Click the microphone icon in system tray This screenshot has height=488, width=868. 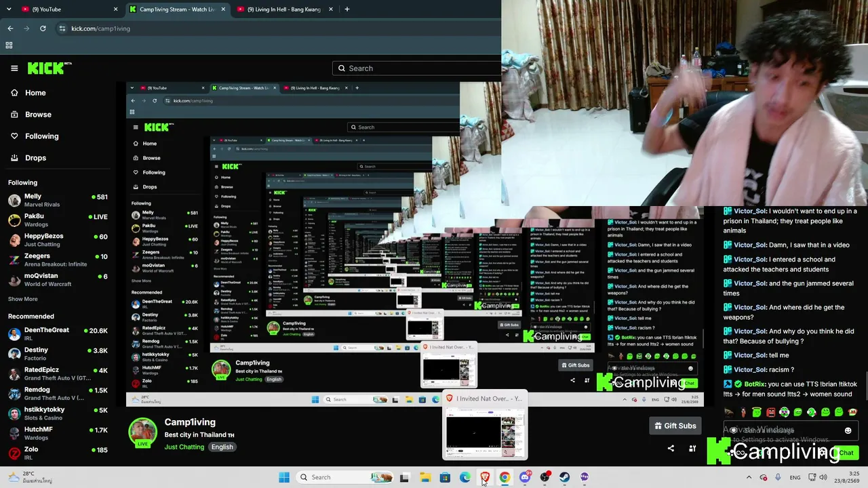tap(778, 477)
